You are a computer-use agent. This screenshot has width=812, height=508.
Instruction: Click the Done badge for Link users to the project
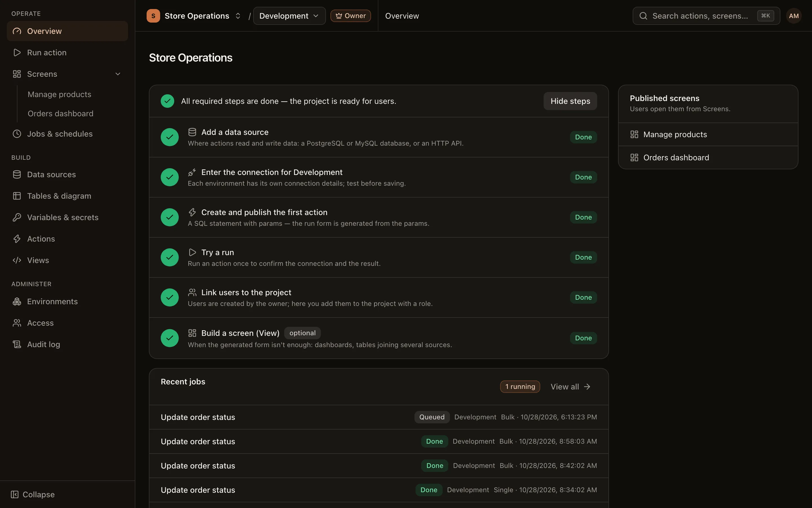[584, 298]
